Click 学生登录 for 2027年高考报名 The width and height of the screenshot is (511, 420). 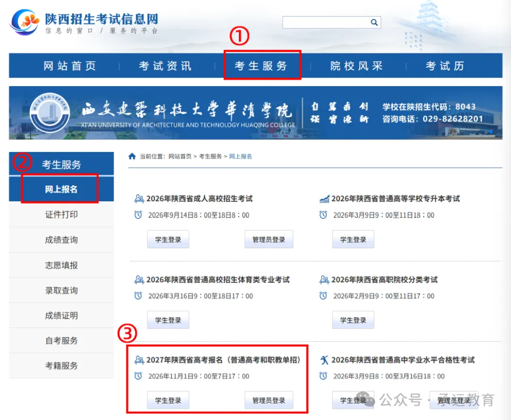tap(168, 400)
